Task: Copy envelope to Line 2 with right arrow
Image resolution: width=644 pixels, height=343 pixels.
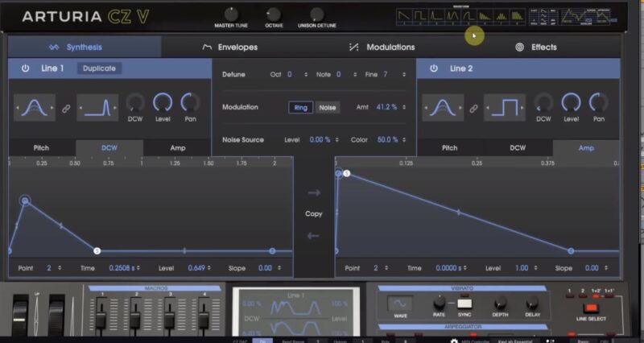Action: coord(314,192)
